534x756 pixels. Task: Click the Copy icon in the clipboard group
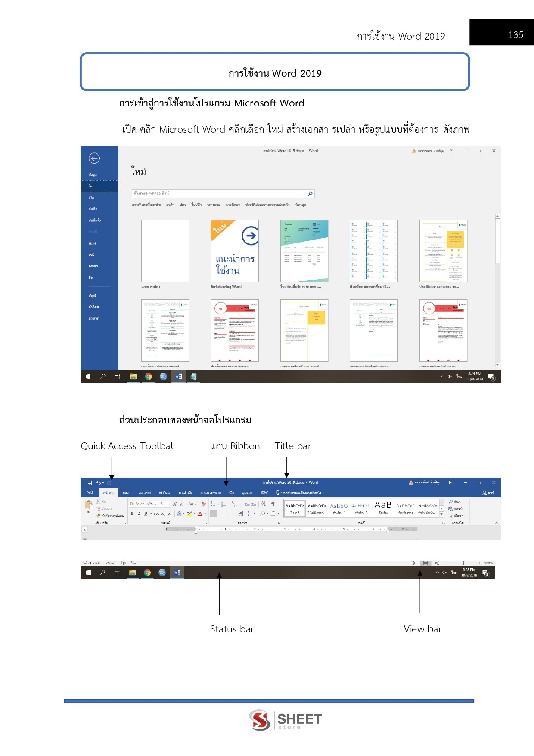[x=98, y=509]
